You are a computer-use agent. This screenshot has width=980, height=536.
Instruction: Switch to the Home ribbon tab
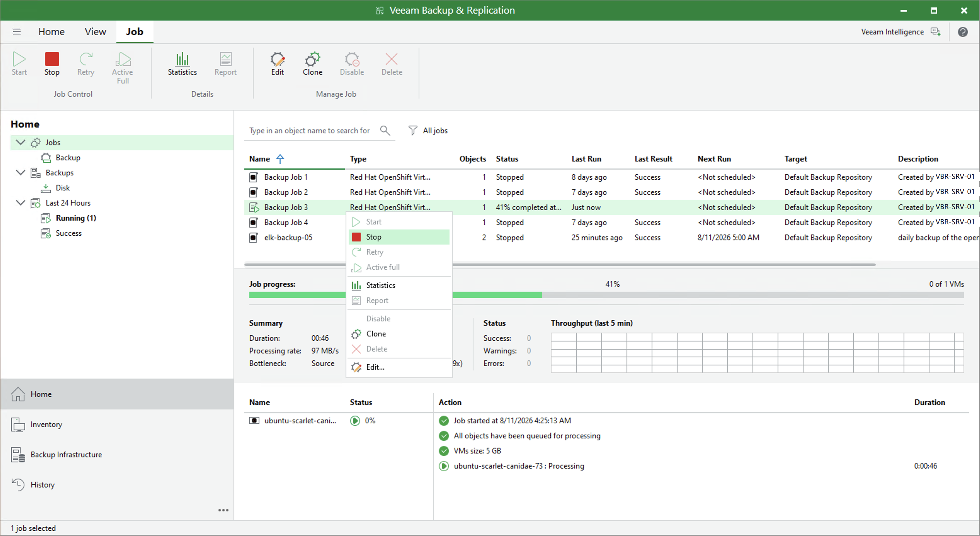(x=51, y=31)
